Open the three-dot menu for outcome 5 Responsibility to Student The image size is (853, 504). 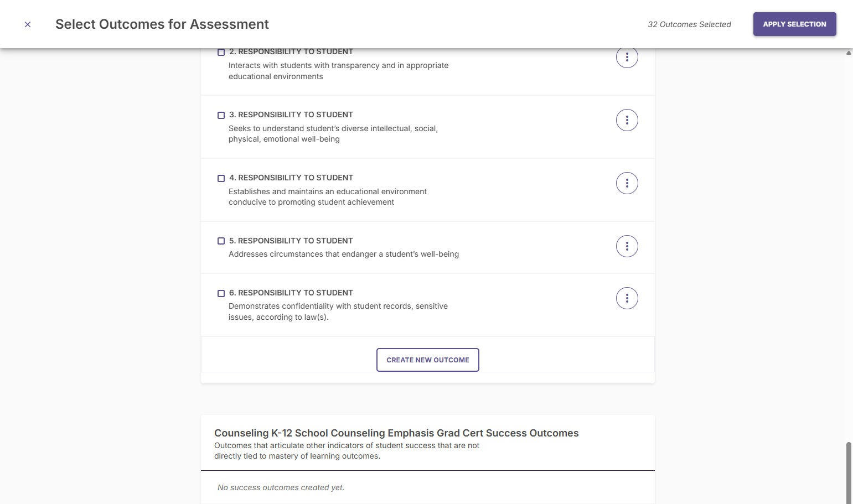pos(627,246)
